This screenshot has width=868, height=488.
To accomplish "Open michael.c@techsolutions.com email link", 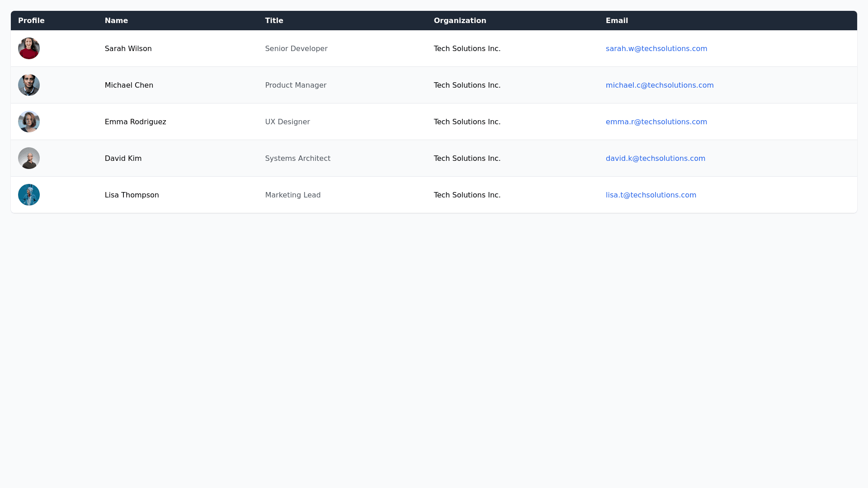I will (660, 85).
